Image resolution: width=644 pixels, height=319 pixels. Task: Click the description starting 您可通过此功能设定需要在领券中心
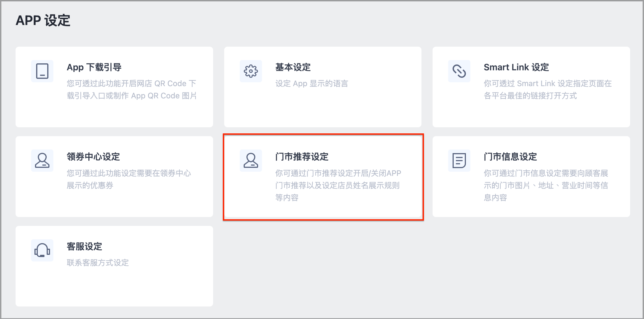pyautogui.click(x=129, y=179)
